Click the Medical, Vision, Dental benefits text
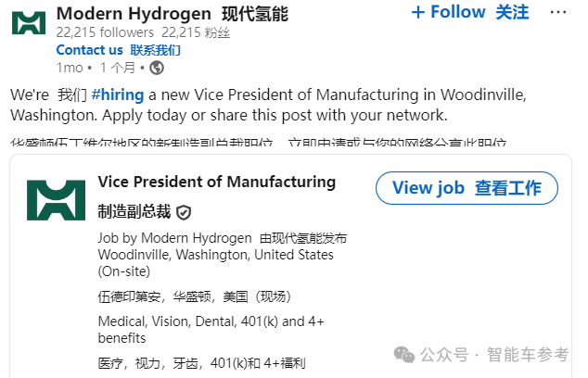Screen dimensions: 588x378 click(210, 321)
